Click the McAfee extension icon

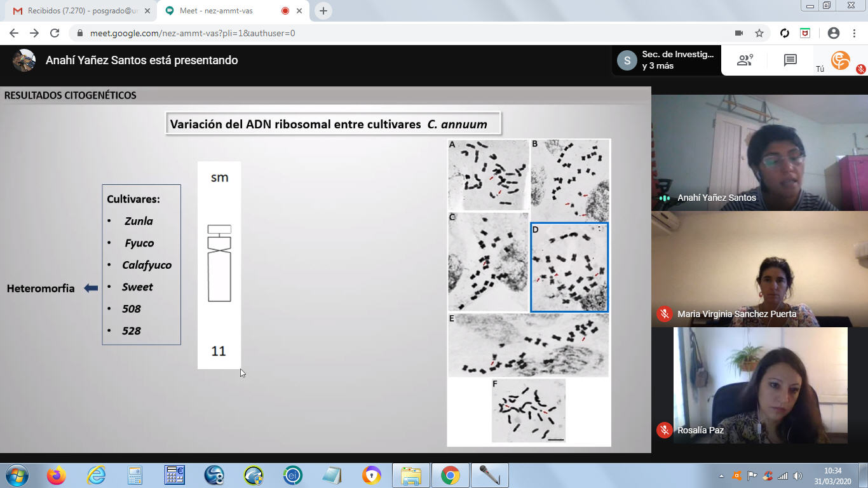click(805, 33)
